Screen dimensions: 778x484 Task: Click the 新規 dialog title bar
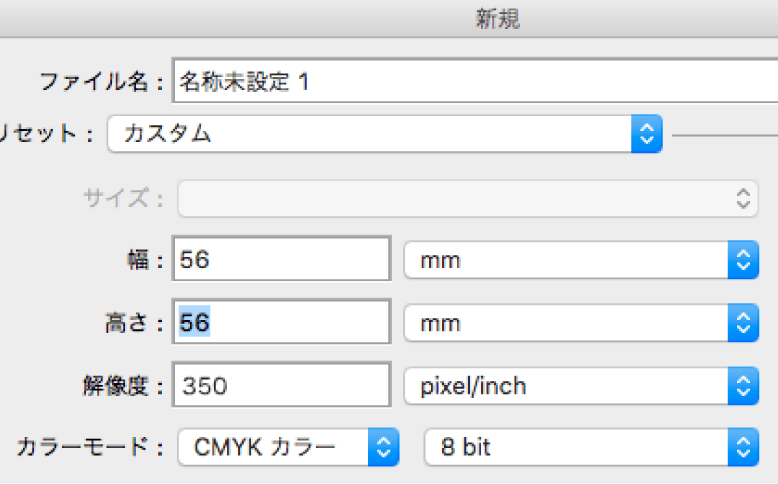point(497,19)
